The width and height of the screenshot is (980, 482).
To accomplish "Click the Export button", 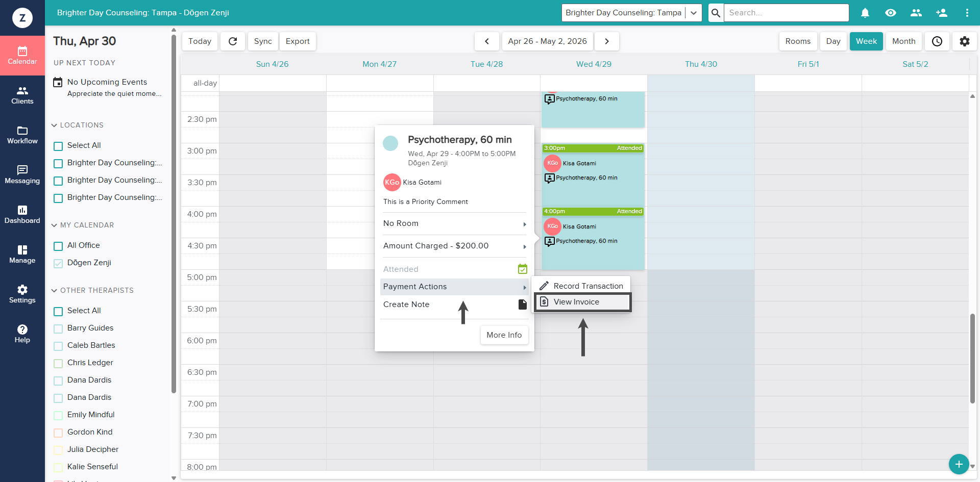I will (x=298, y=41).
